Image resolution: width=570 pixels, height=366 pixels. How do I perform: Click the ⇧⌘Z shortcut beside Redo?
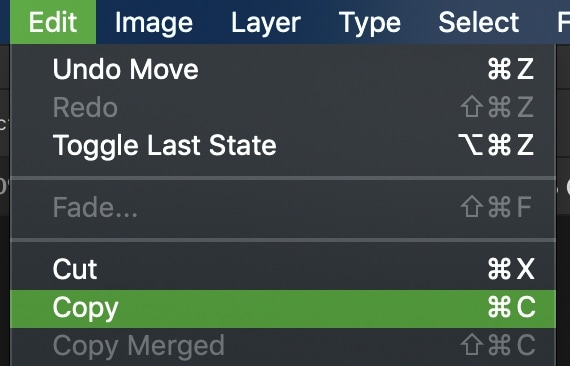click(497, 107)
